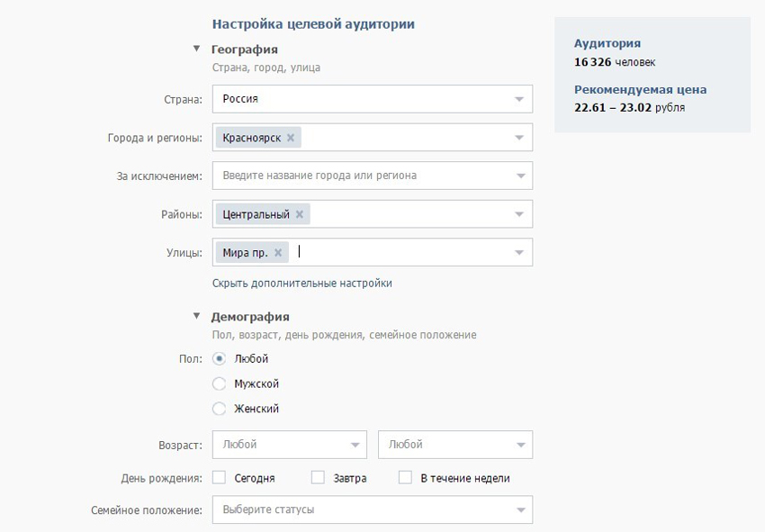Open the Улицы dropdown arrow
Screen dimensions: 765x532
[519, 253]
